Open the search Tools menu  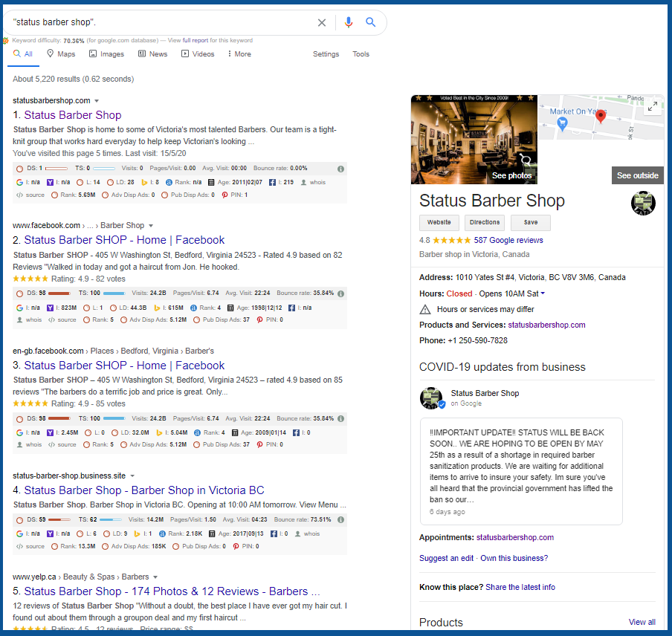click(x=361, y=54)
